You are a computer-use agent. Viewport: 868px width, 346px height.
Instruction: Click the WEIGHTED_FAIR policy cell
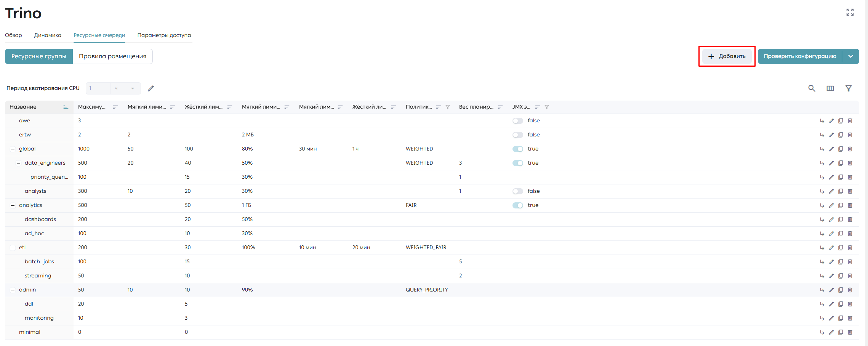click(426, 248)
